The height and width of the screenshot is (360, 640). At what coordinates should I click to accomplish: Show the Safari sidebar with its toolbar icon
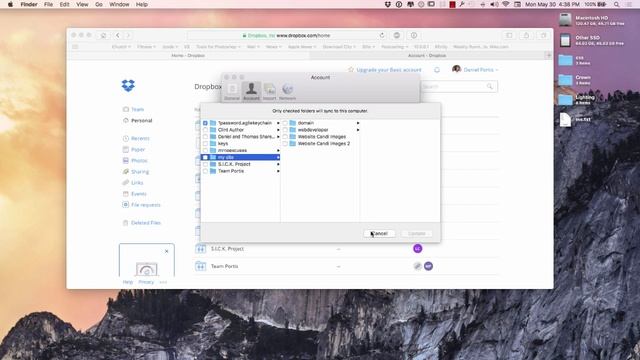[509, 36]
